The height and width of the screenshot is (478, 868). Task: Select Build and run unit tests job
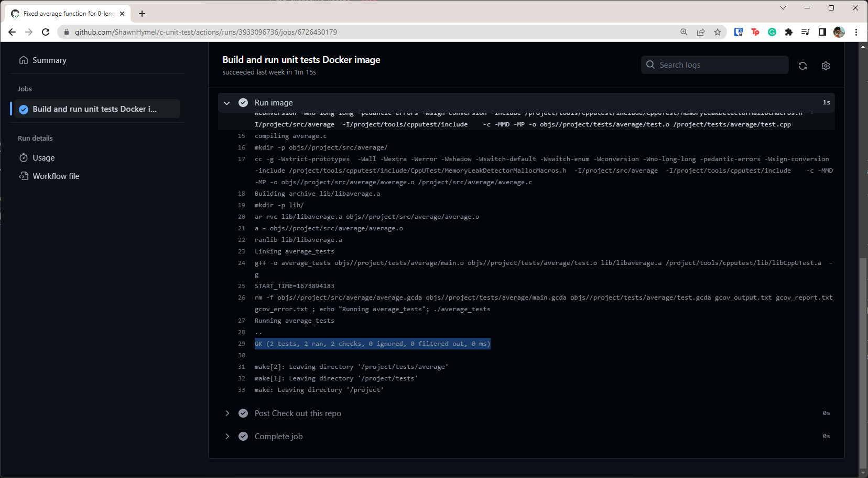pyautogui.click(x=94, y=109)
